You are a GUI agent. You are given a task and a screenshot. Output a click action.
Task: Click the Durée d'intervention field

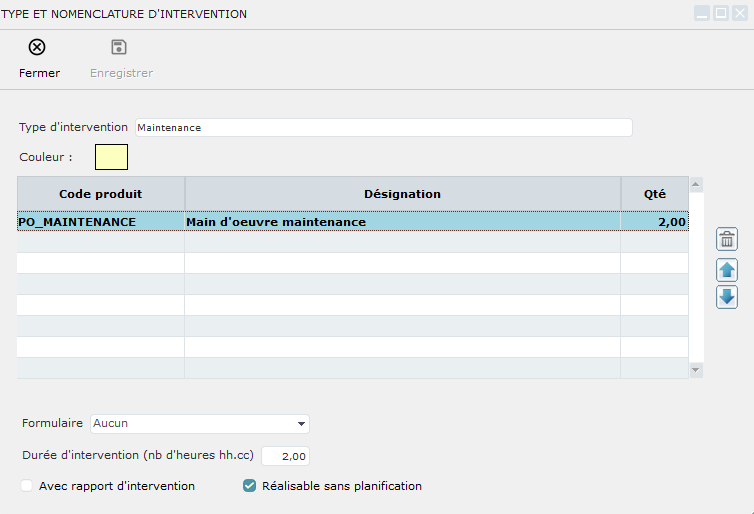285,456
